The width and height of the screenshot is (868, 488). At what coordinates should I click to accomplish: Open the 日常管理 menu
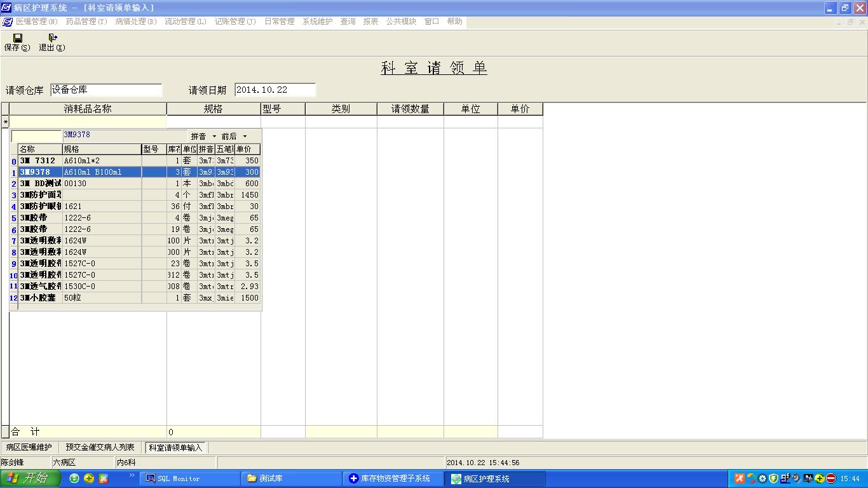click(280, 22)
